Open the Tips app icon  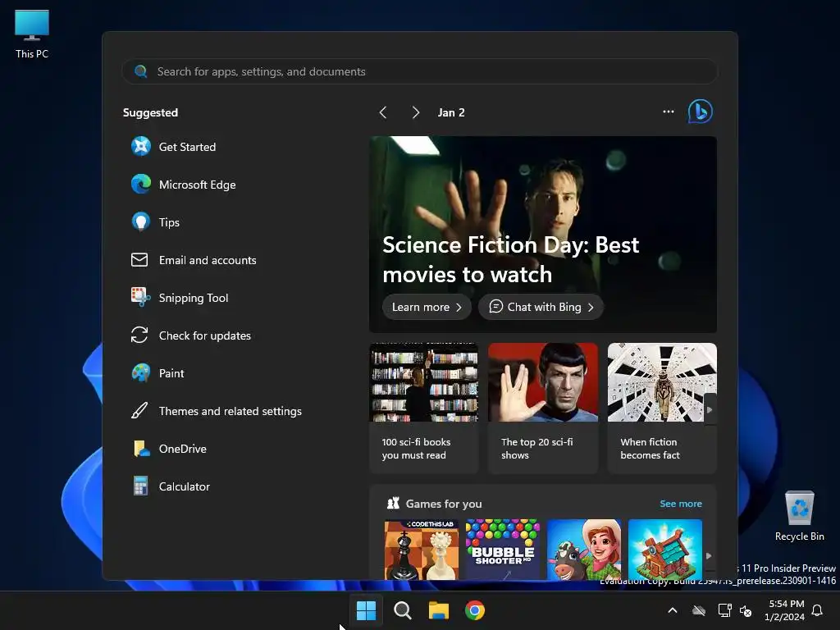coord(141,221)
